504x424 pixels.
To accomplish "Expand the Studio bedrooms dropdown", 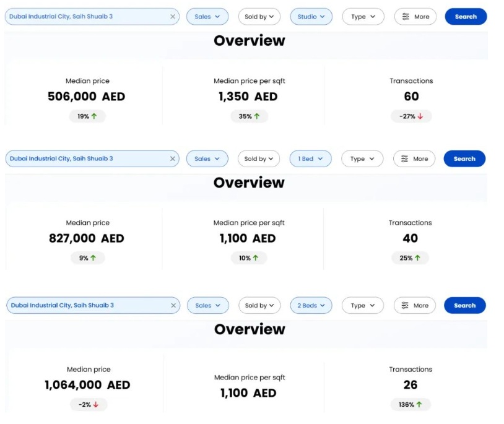I will pyautogui.click(x=311, y=17).
